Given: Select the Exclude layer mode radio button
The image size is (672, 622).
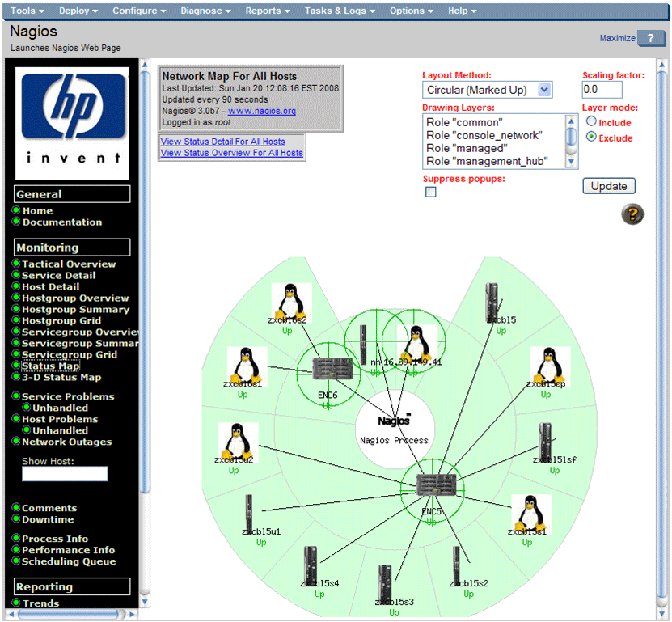Looking at the screenshot, I should click(x=591, y=137).
